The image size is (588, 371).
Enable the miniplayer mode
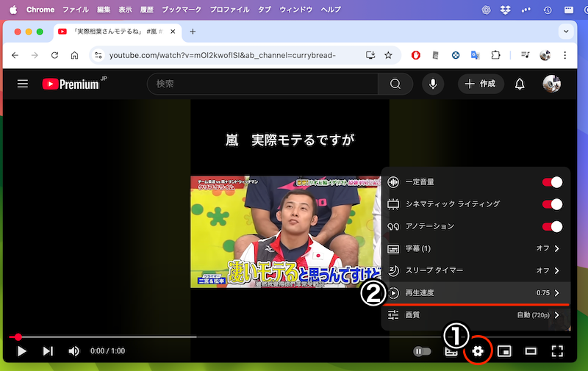tap(504, 351)
